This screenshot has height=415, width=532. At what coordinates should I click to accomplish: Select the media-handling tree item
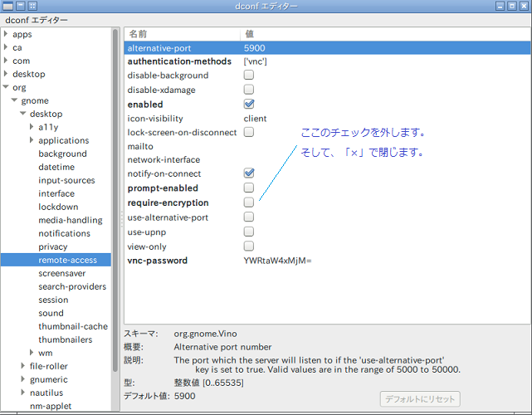(71, 220)
